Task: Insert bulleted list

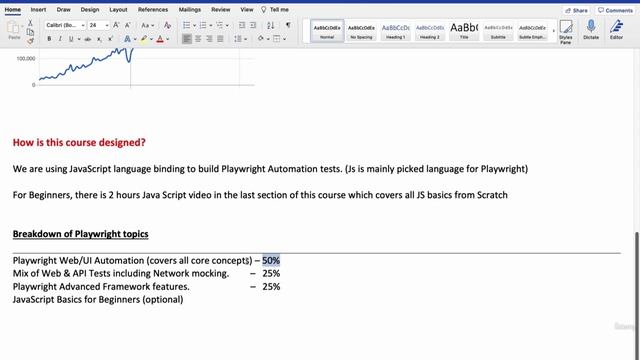Action: click(187, 25)
